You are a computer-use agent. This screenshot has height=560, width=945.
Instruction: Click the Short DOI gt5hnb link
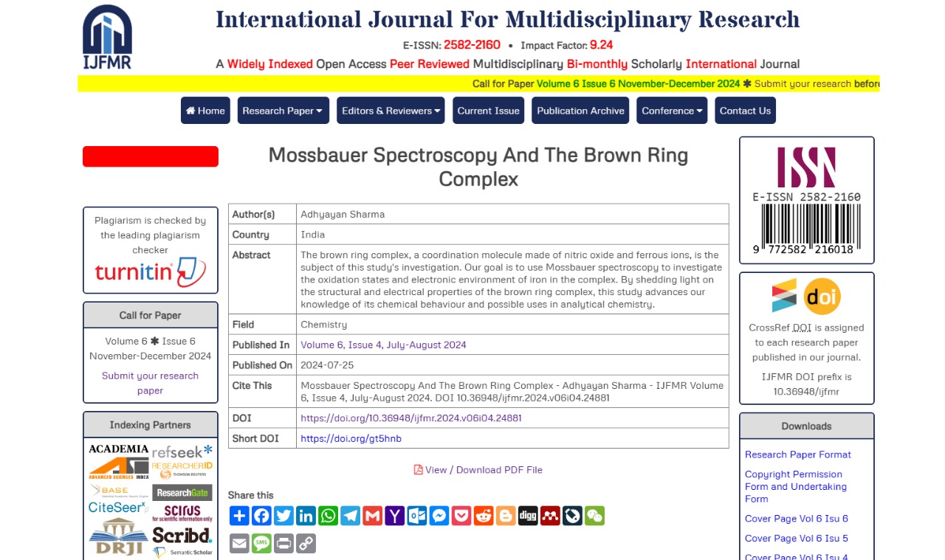point(351,438)
